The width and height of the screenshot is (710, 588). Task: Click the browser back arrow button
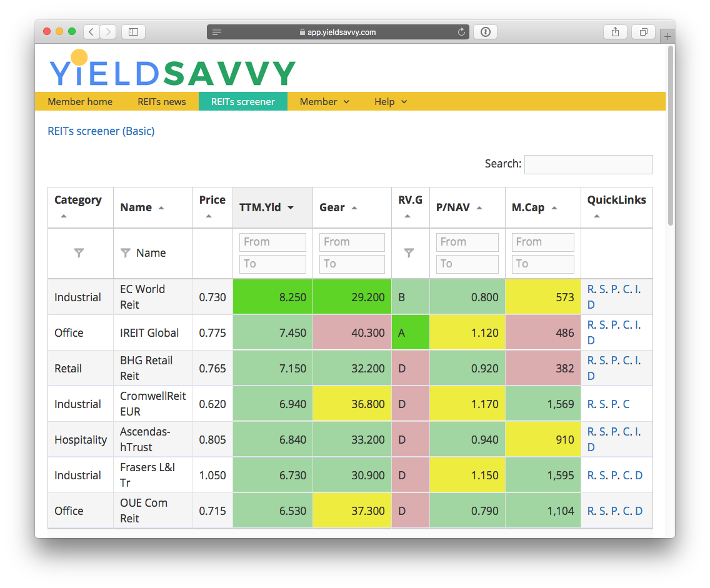[91, 32]
